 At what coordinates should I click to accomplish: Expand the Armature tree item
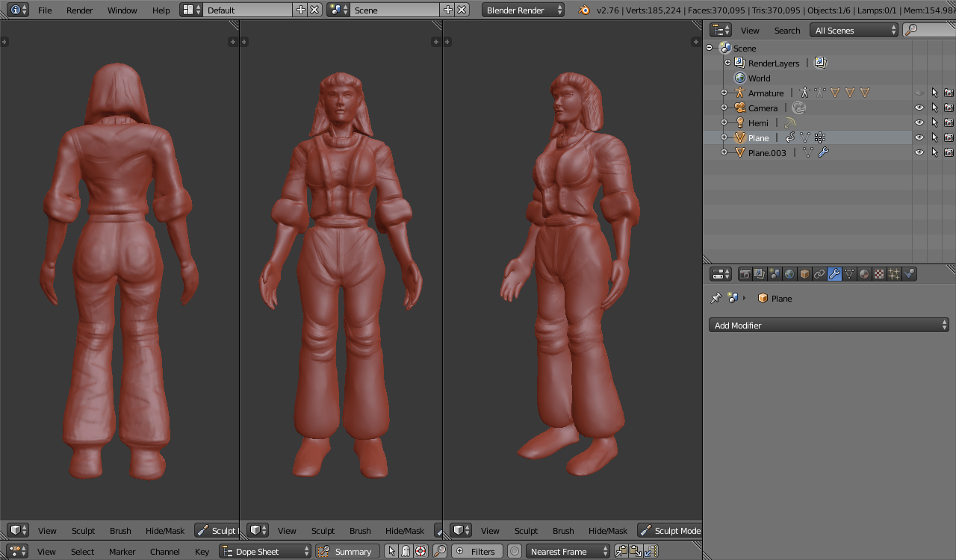click(x=724, y=93)
